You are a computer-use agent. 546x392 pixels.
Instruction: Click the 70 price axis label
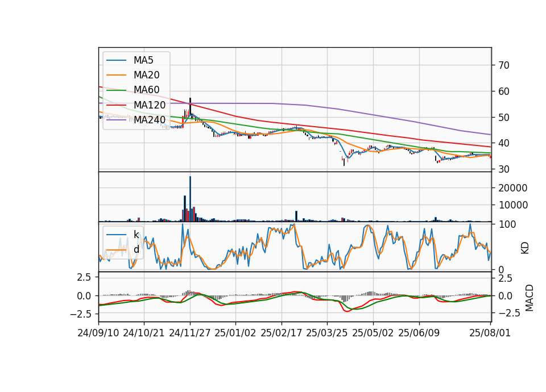[503, 65]
